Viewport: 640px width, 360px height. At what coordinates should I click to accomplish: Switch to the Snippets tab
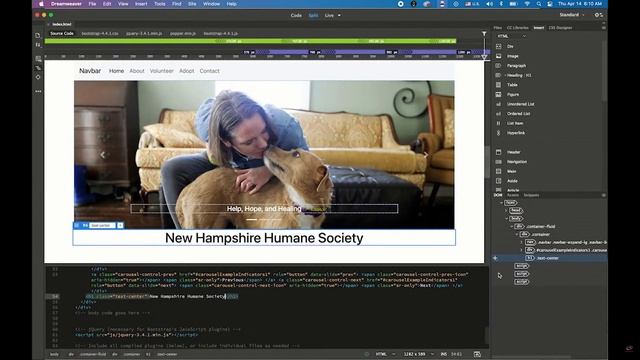point(531,195)
